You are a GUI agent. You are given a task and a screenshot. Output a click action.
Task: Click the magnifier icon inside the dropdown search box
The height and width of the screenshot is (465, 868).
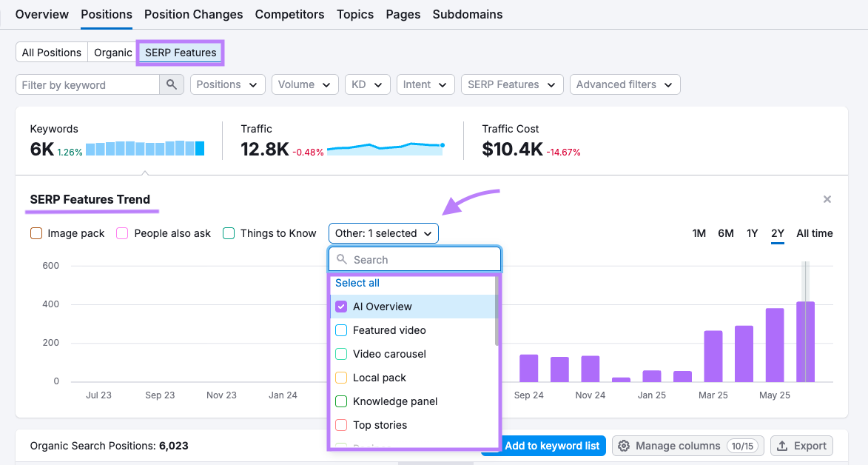[341, 259]
